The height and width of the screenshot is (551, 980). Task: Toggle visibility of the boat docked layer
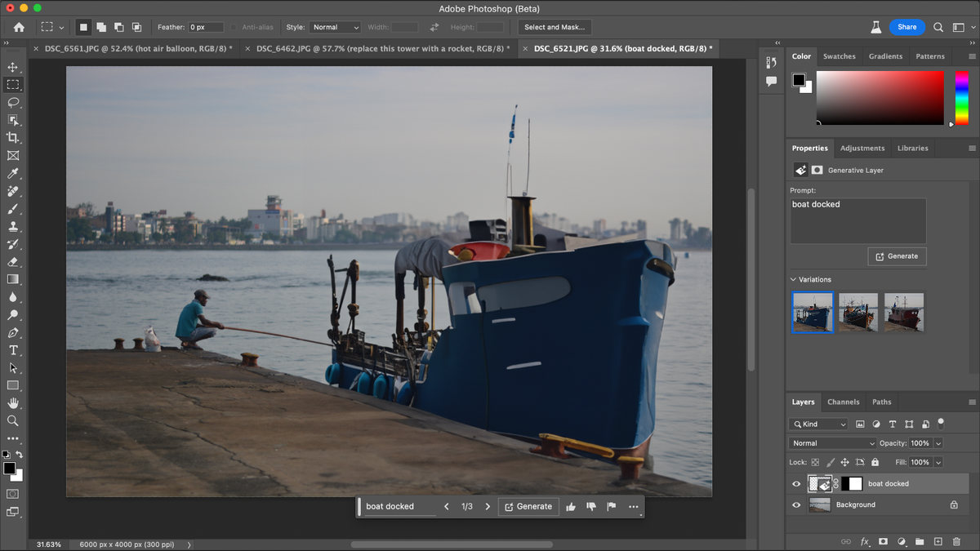[795, 483]
